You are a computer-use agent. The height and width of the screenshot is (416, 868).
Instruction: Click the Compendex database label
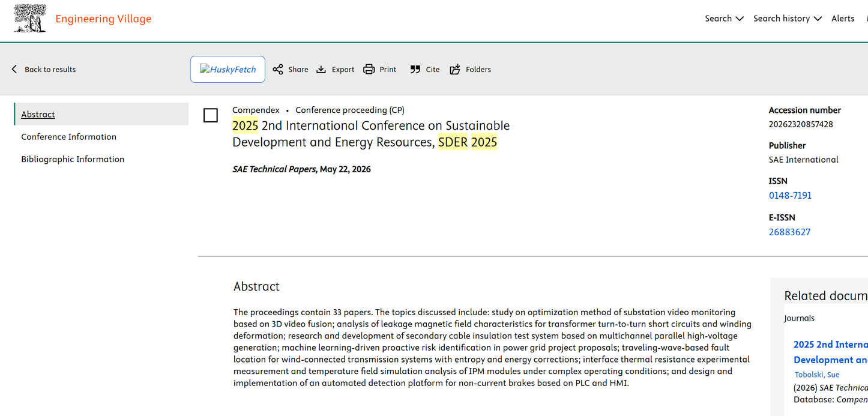coord(256,110)
